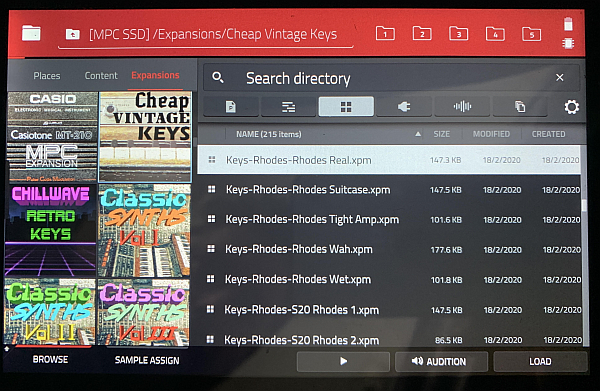The width and height of the screenshot is (600, 391).
Task: Open Classic Synths Vol II expansion
Action: tap(49, 311)
